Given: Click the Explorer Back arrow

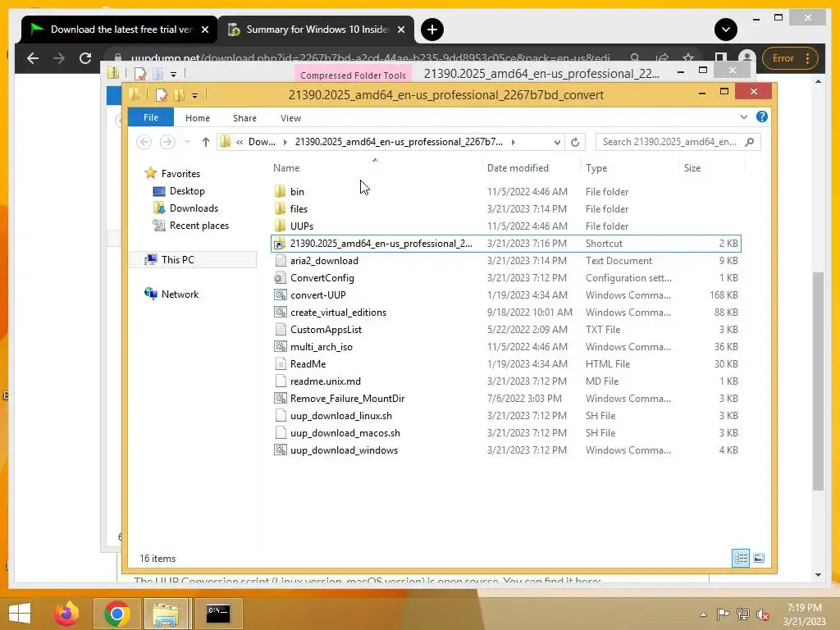Looking at the screenshot, I should pyautogui.click(x=144, y=141).
